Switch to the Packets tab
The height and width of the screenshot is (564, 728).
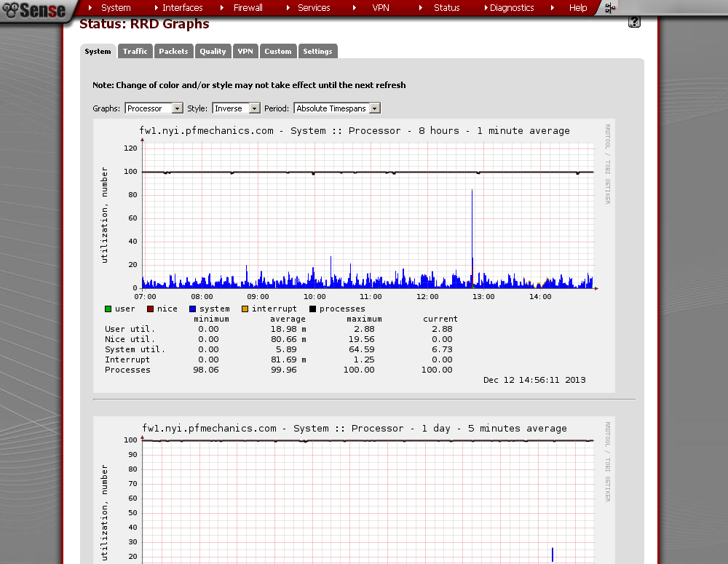coord(174,51)
